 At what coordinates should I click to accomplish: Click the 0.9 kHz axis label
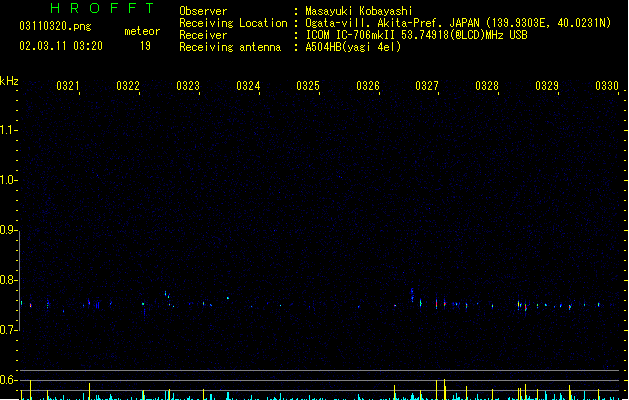7,229
